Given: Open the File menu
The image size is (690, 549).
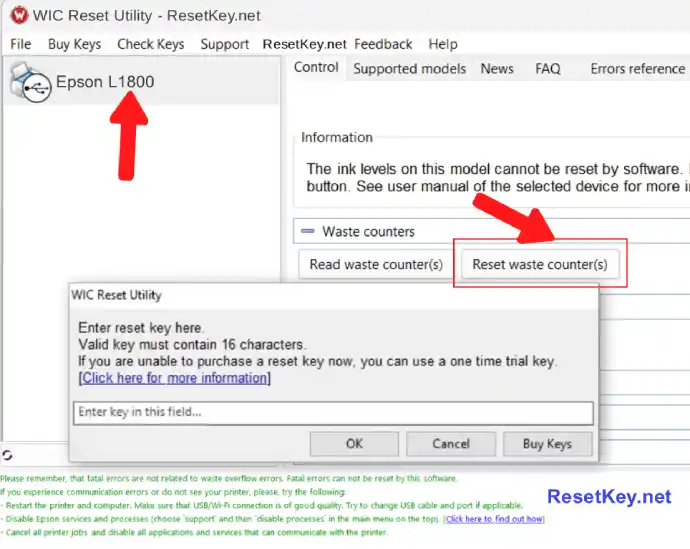Looking at the screenshot, I should pos(21,44).
